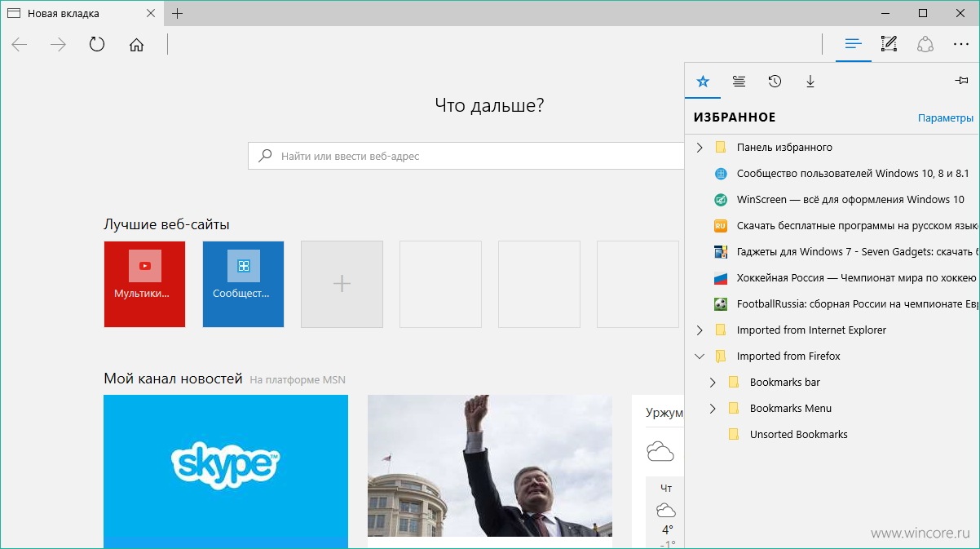Open the More actions ellipsis menu
This screenshot has width=980, height=549.
[x=961, y=45]
